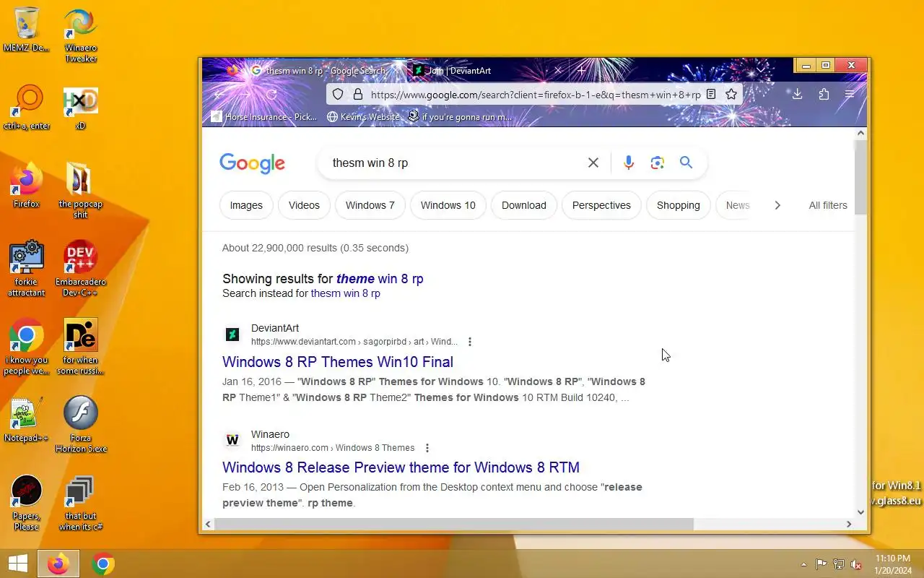
Task: Toggle reader view in address bar
Action: (711, 95)
